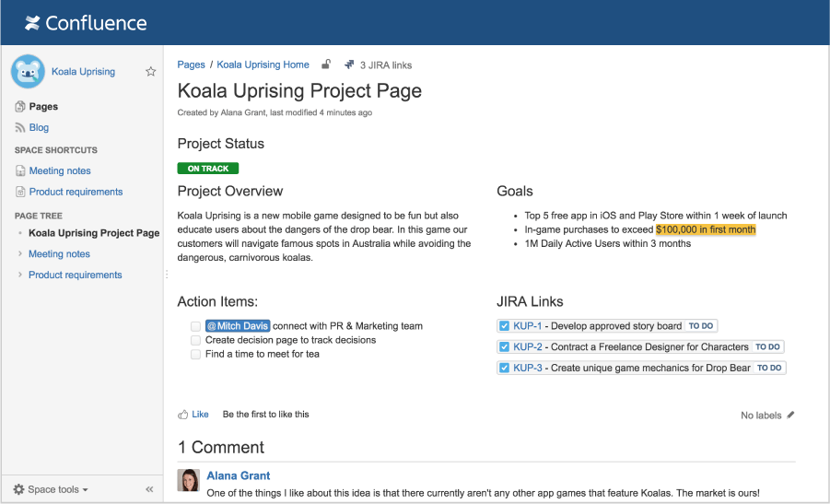This screenshot has width=830, height=504.
Task: Click the edit labels pencil icon
Action: [790, 416]
